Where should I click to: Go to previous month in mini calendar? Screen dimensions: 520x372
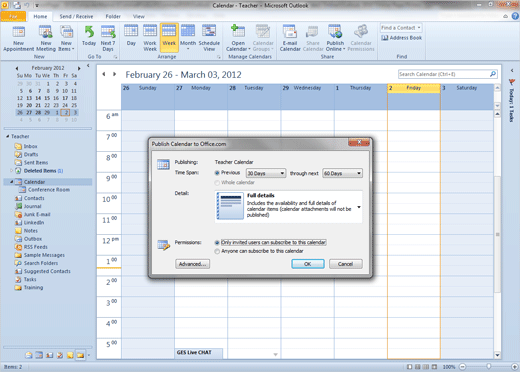coord(17,68)
